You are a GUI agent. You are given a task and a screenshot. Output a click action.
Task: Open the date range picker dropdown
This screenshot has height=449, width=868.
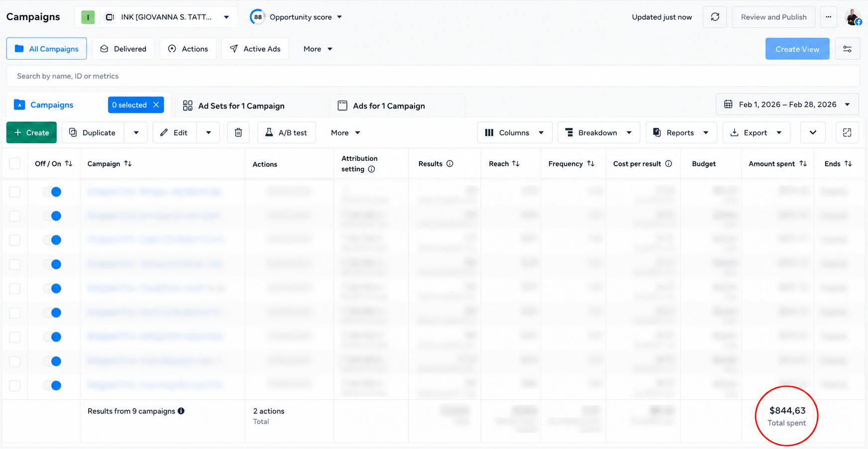(x=787, y=104)
